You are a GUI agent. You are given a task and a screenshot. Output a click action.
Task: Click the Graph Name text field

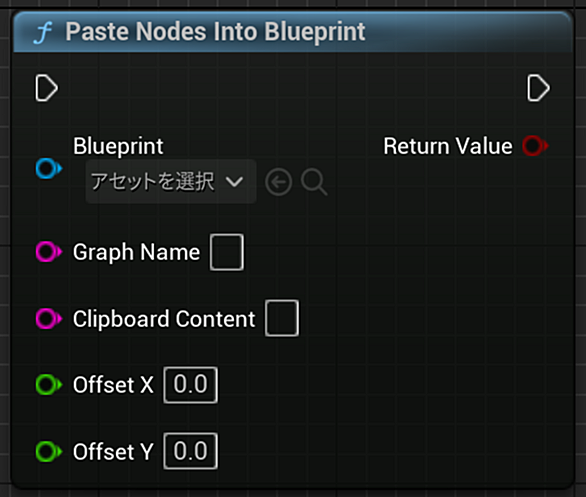point(227,252)
